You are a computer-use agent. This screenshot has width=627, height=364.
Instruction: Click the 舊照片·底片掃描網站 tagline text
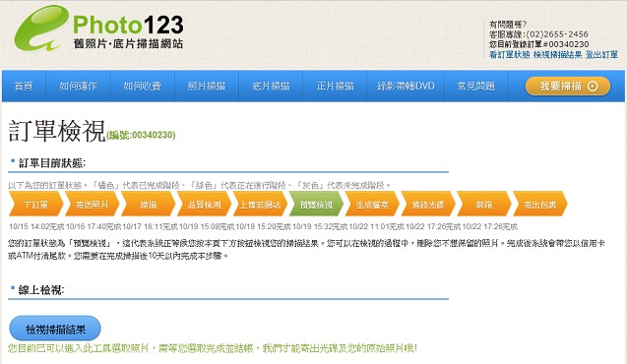coord(128,43)
